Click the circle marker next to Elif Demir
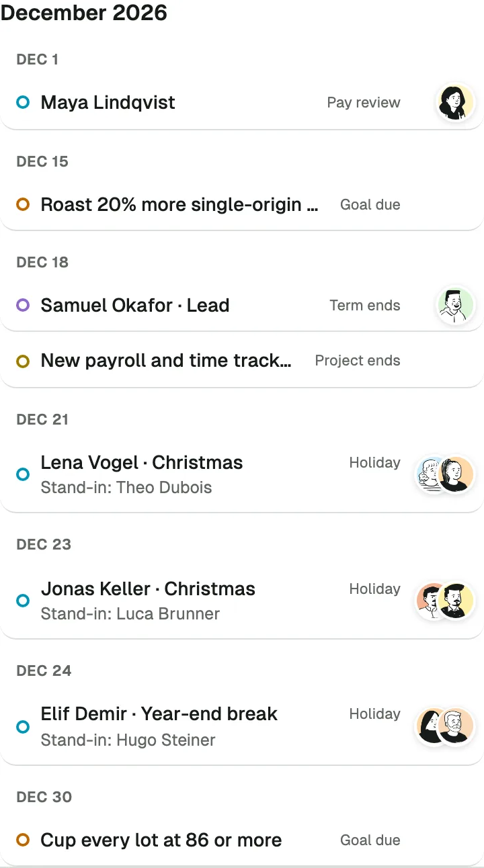The height and width of the screenshot is (868, 484). point(23,726)
